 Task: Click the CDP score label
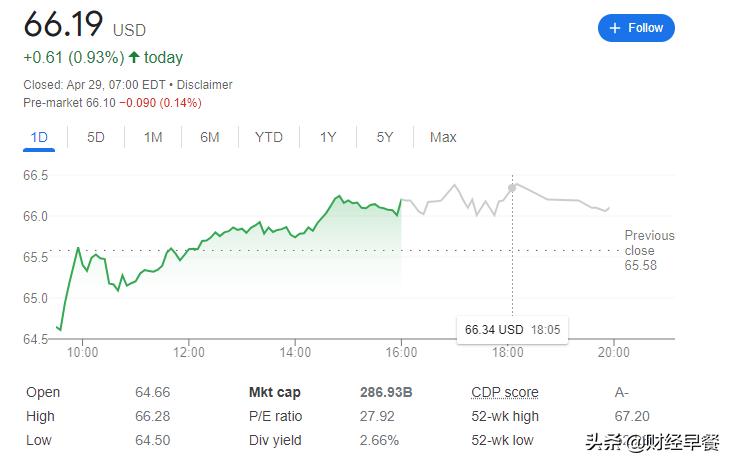pos(504,392)
